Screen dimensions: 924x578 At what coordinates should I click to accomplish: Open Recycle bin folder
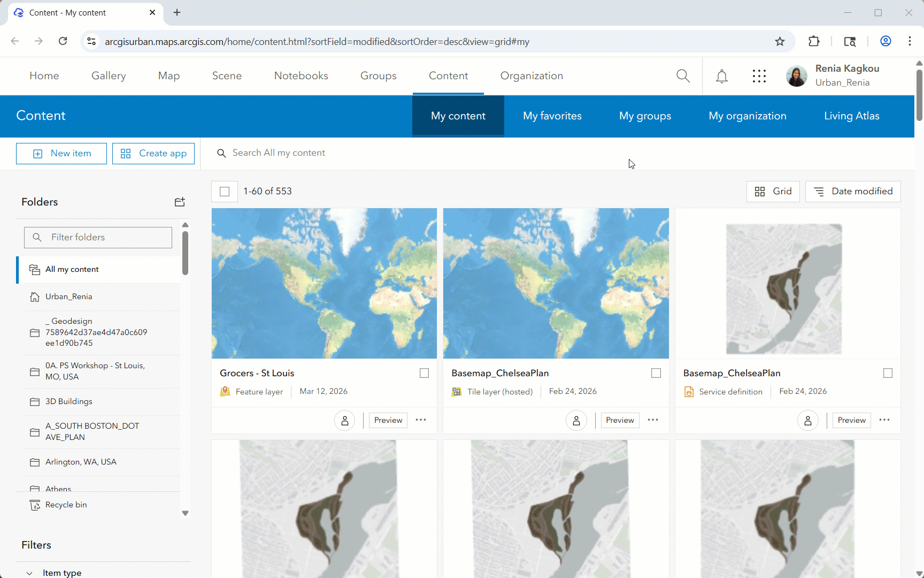[66, 505]
